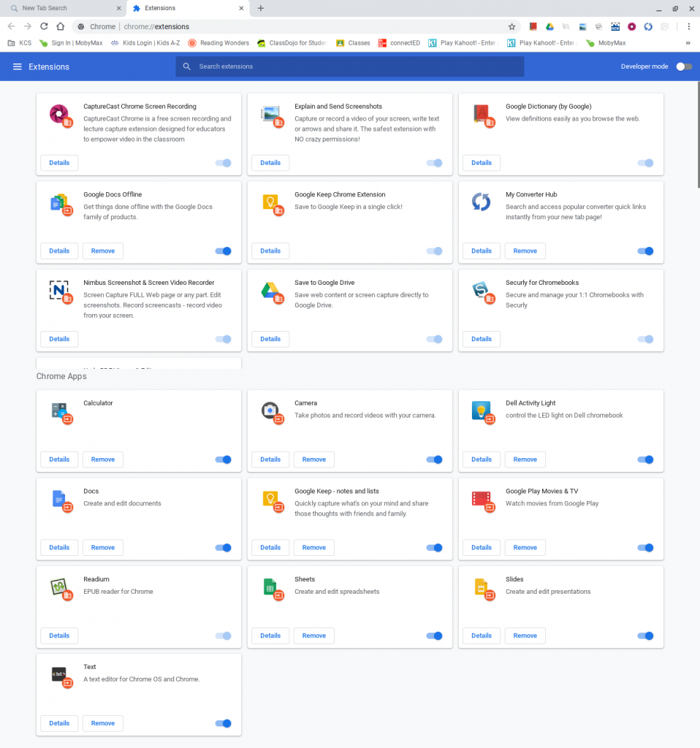This screenshot has height=748, width=700.
Task: Toggle the Google Play Movies & TV switch
Action: 645,548
